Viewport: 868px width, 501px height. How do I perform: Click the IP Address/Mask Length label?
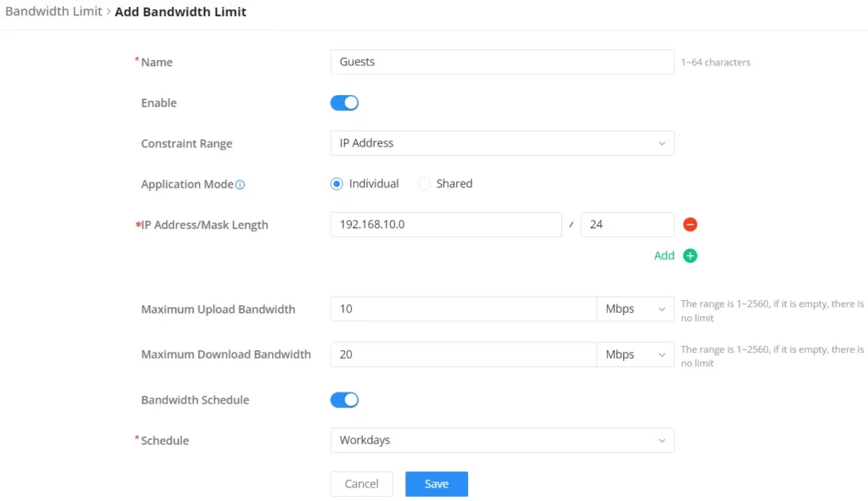click(204, 225)
